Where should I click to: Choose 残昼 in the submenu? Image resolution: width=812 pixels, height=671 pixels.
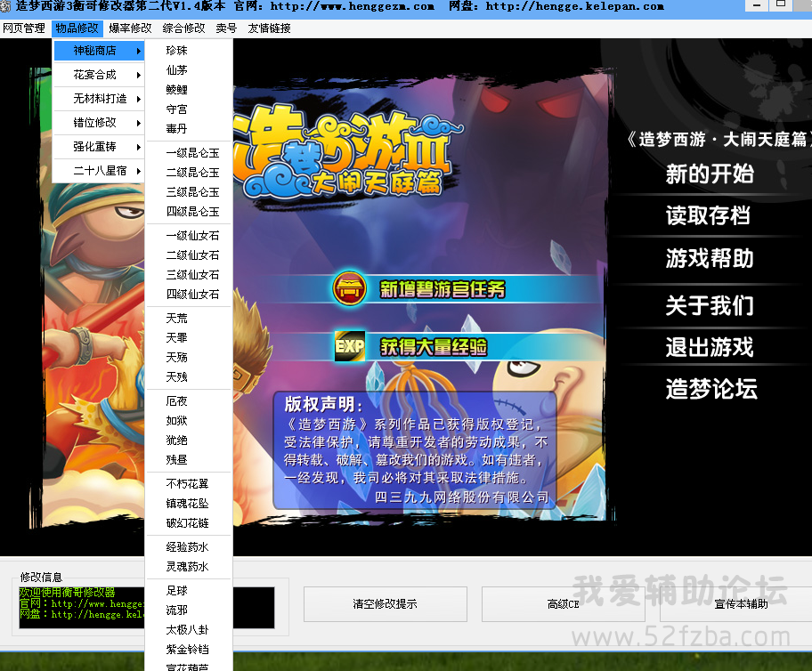(189, 460)
